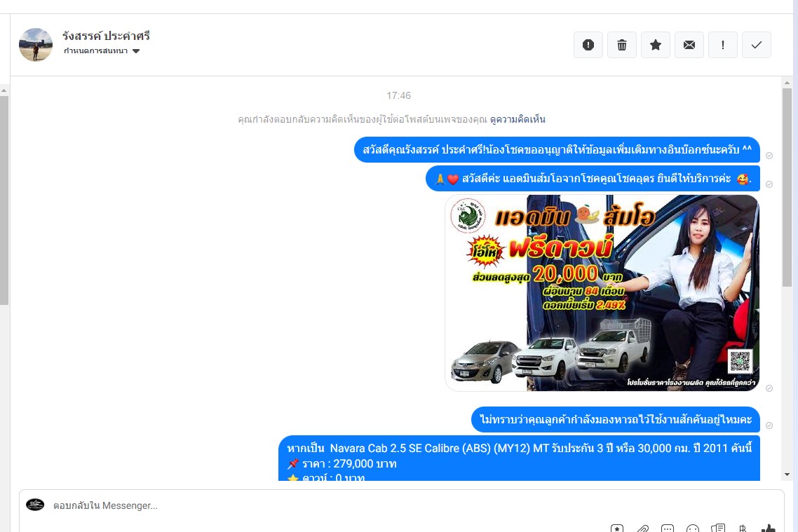Screen dimensions: 798x532
Task: Click the ดูความคิดเห็น link
Action: coord(518,120)
